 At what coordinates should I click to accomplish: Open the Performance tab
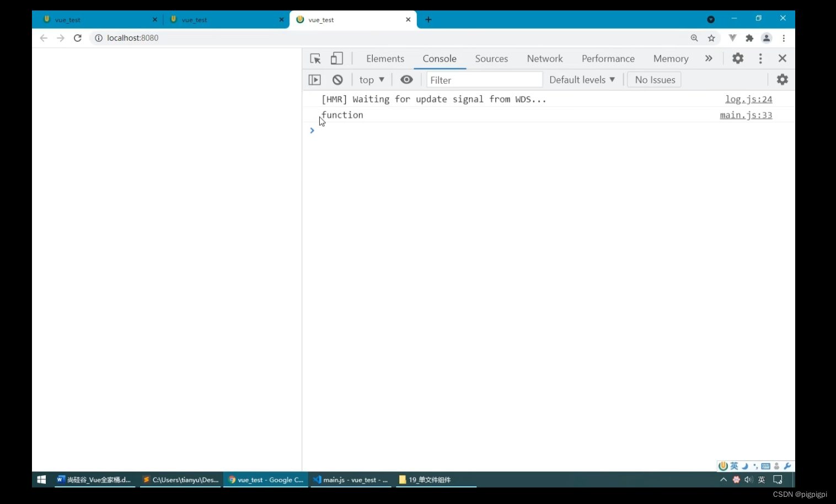coord(608,58)
